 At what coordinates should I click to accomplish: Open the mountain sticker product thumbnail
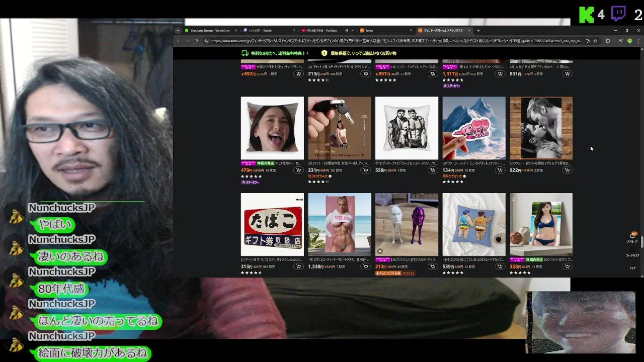click(x=474, y=128)
